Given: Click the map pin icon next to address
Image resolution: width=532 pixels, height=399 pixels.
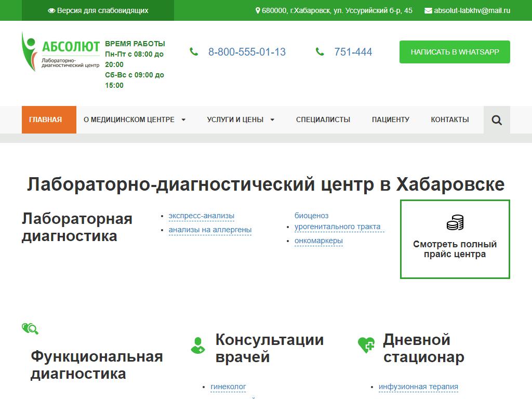Looking at the screenshot, I should coord(258,10).
